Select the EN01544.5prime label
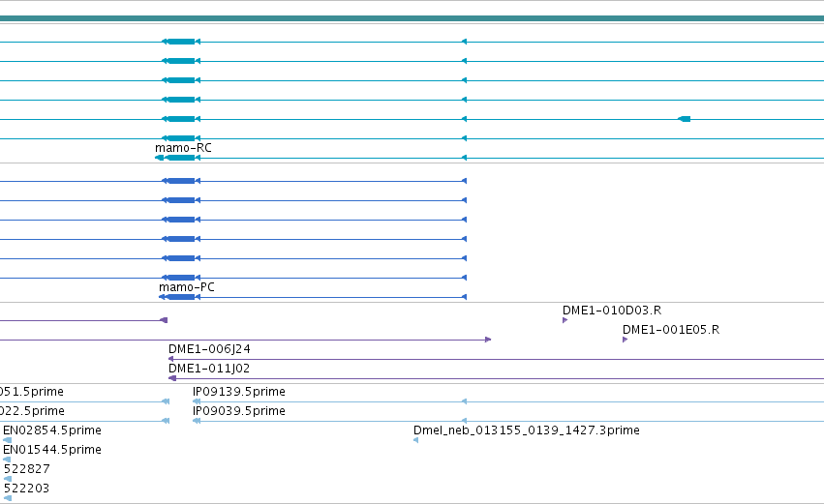This screenshot has width=824, height=504. coord(52,450)
